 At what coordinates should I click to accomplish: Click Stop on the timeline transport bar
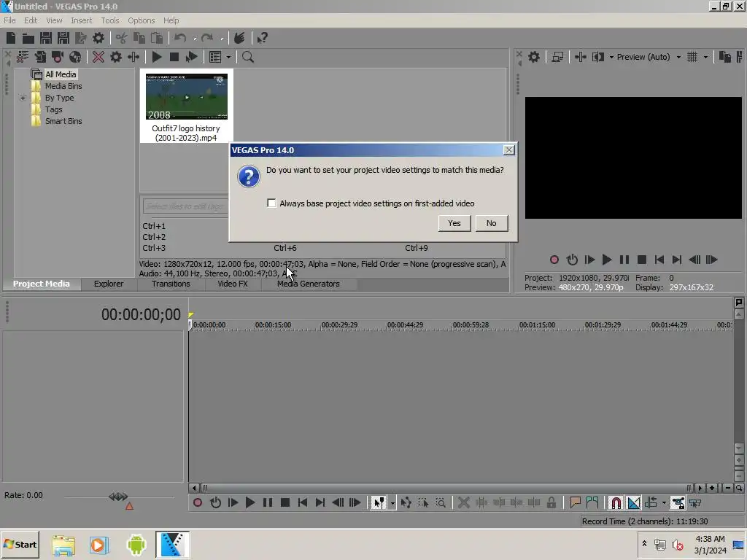(x=285, y=503)
